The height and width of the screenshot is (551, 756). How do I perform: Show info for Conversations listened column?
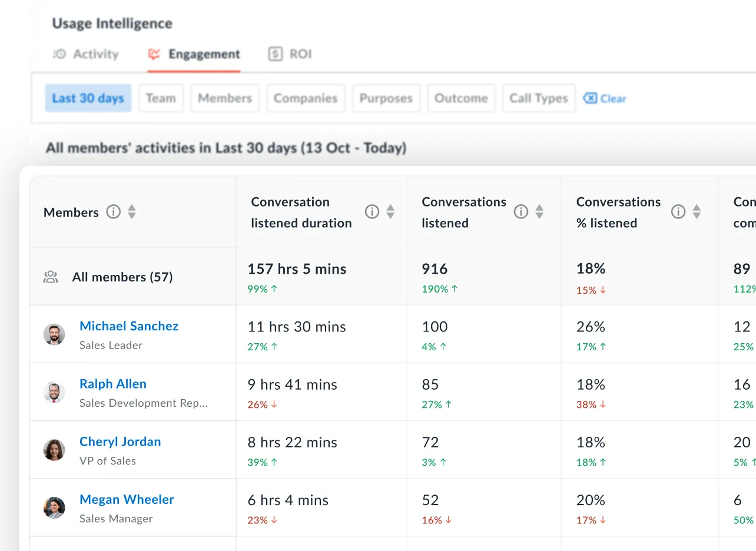520,211
